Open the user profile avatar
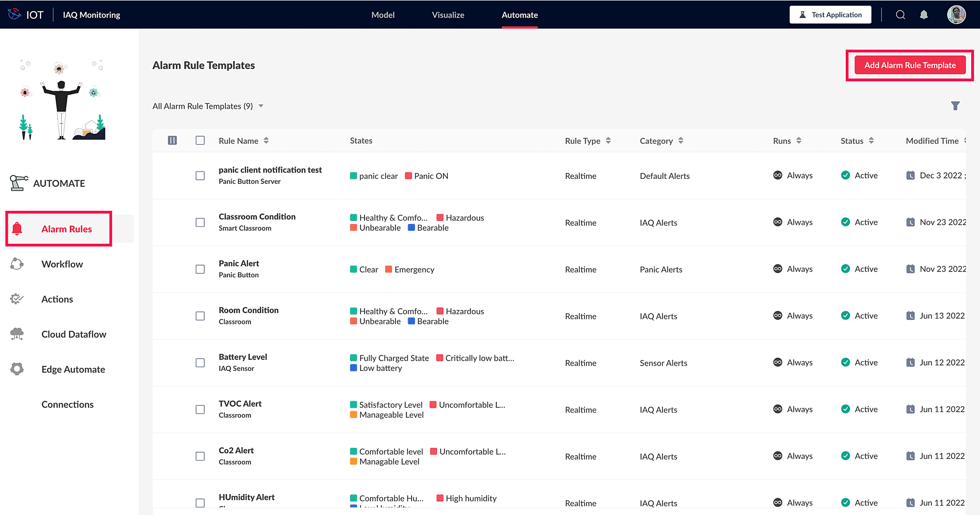The height and width of the screenshot is (515, 980). point(956,15)
